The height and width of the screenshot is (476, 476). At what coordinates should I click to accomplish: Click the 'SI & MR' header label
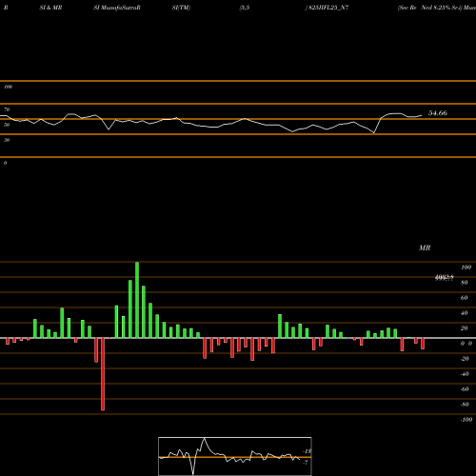[50, 8]
